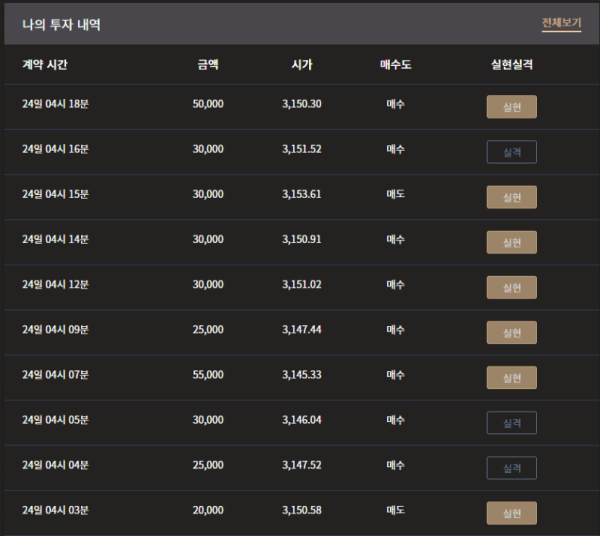Viewport: 600px width, 536px height.
Task: Select the 매수도 column header
Action: click(396, 64)
